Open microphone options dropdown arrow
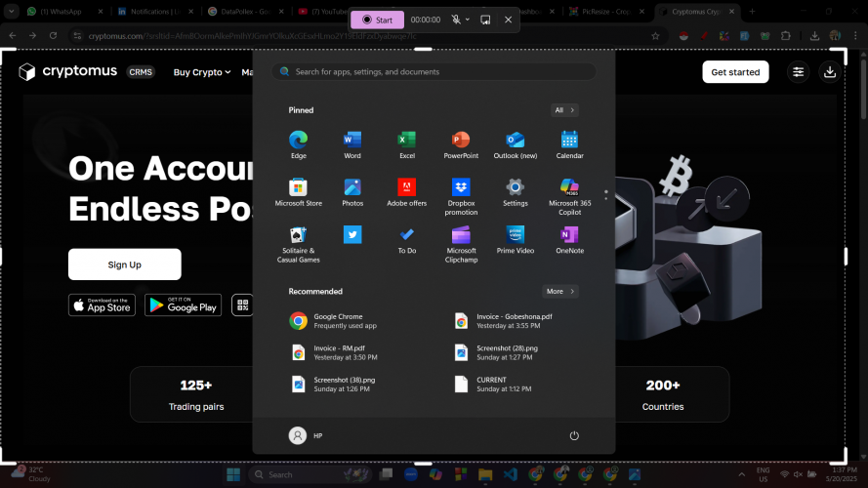The height and width of the screenshot is (488, 868). pyautogui.click(x=468, y=20)
